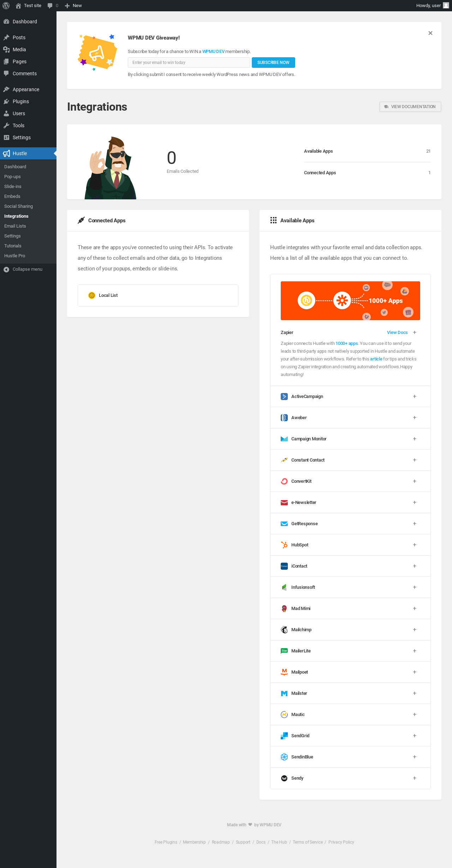
Task: Click the Mailpoet app icon
Action: pyautogui.click(x=284, y=672)
